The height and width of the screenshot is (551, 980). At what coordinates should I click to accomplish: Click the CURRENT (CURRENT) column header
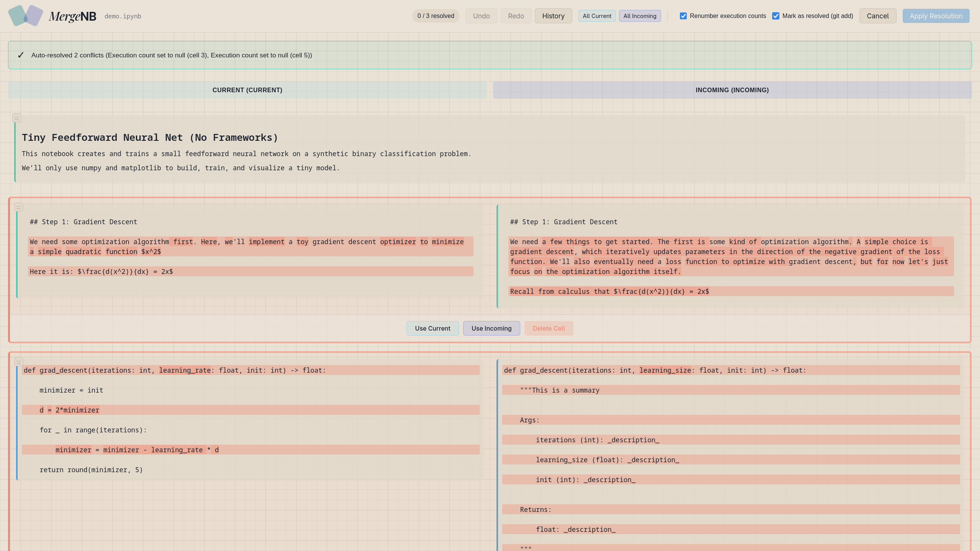[247, 90]
